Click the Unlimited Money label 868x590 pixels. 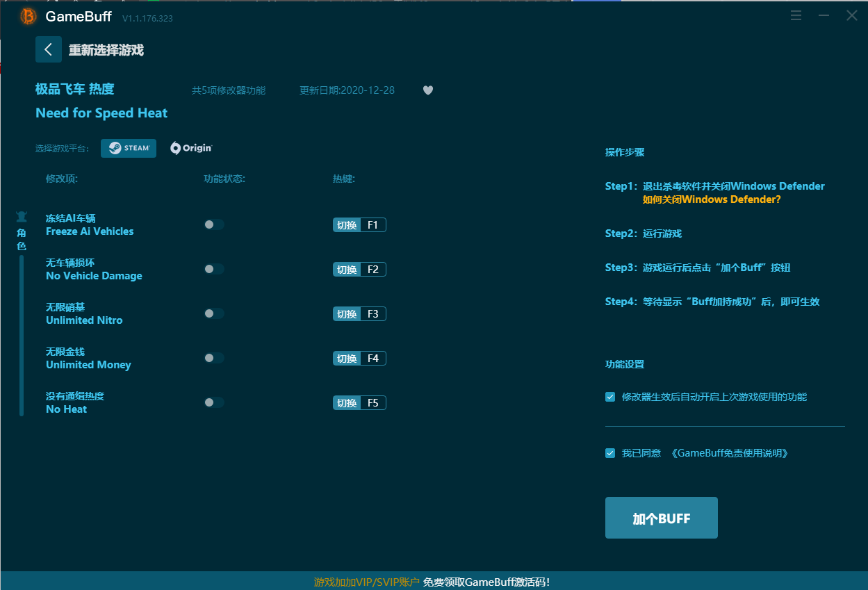point(88,365)
